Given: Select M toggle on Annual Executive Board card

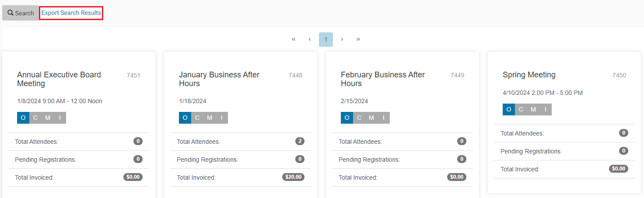Looking at the screenshot, I should click(48, 118).
